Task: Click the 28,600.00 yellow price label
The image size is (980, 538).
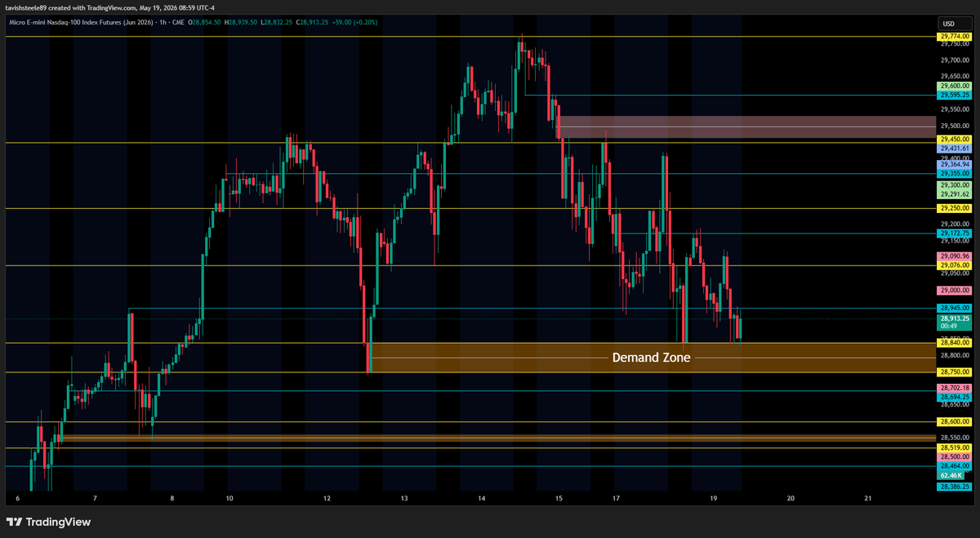Action: tap(954, 422)
